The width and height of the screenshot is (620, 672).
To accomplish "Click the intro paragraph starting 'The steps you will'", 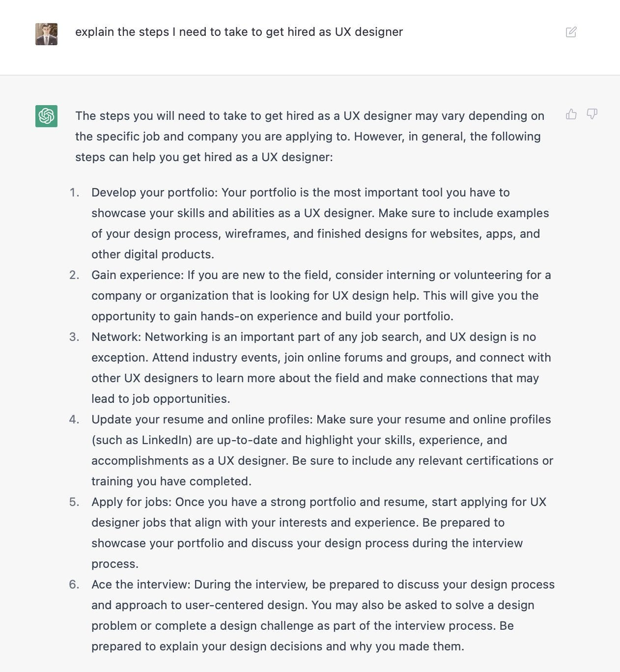I will coord(310,136).
